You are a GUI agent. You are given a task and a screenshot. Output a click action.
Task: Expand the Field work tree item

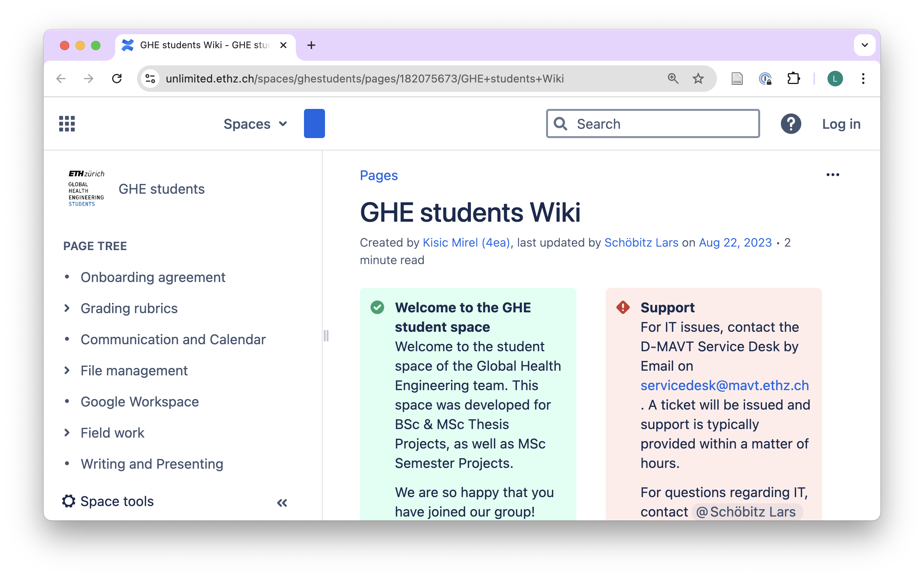pos(67,433)
